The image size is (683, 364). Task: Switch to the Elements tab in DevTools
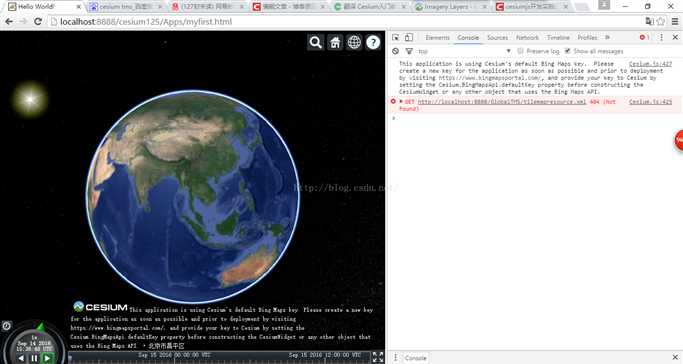(x=437, y=37)
